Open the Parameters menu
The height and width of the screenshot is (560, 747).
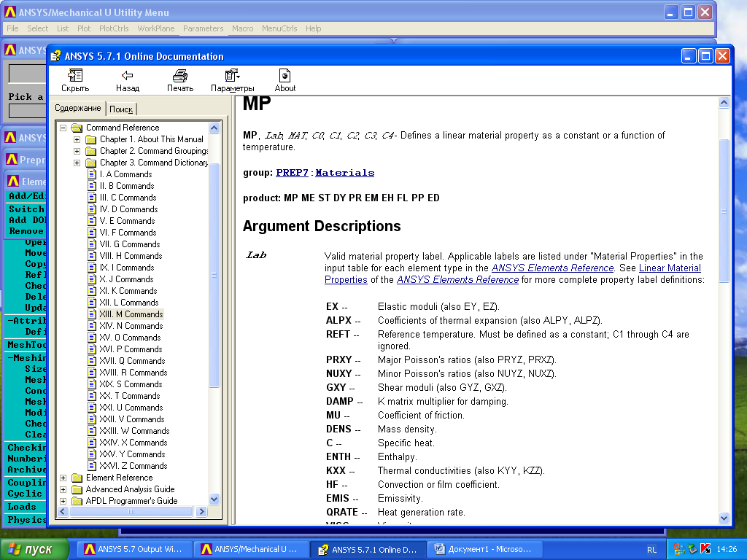[x=203, y=28]
